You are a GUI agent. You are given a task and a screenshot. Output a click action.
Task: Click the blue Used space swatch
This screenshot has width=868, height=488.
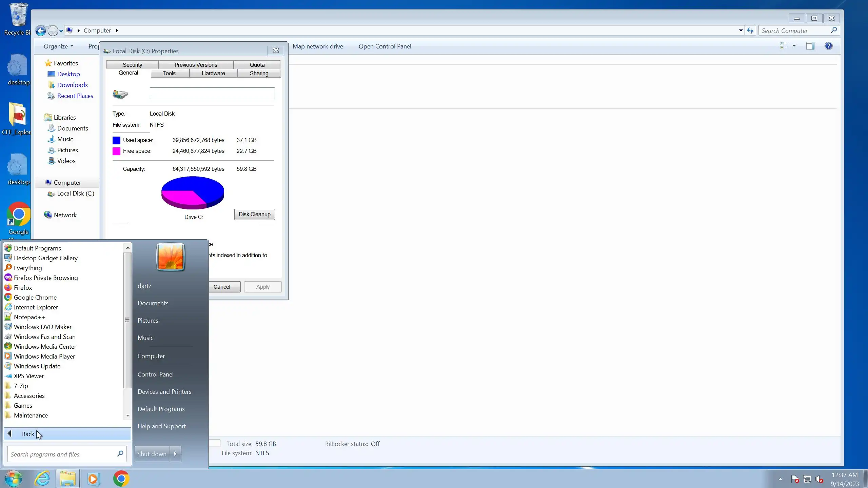tap(116, 140)
